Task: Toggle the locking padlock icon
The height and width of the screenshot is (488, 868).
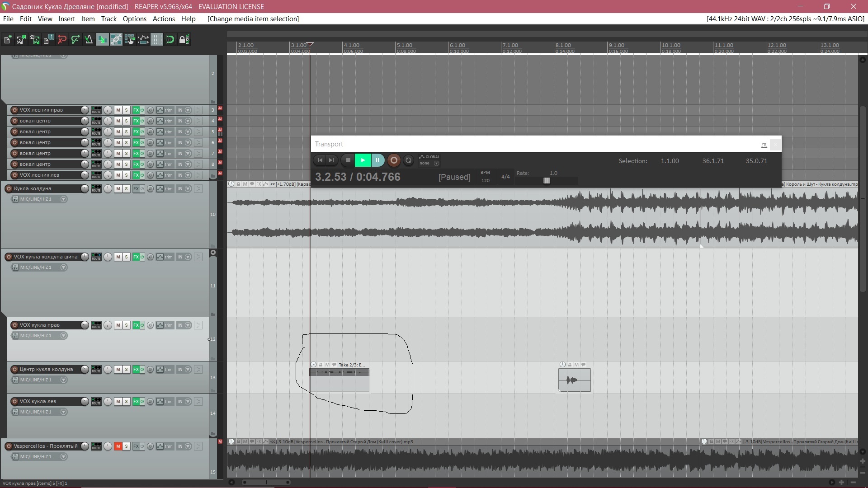Action: click(x=183, y=40)
